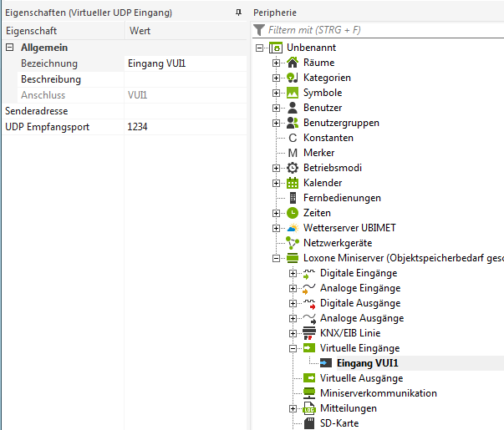Collapse the Virtuelle Eingänge node
This screenshot has width=504, height=430.
click(293, 349)
